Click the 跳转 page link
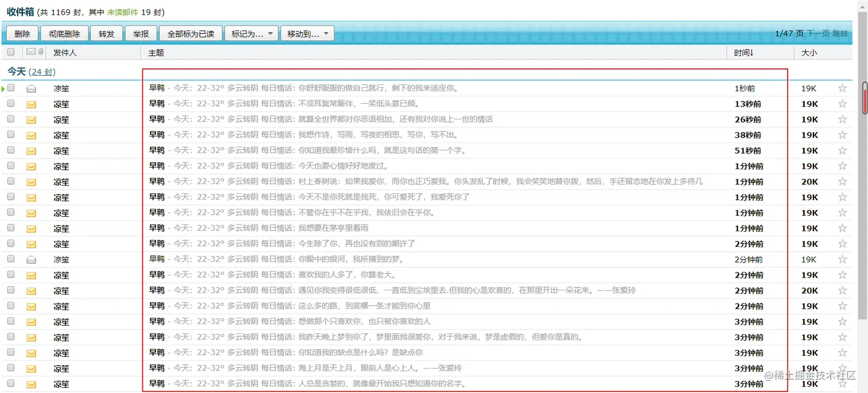Viewport: 868px width, 393px height. [x=840, y=33]
